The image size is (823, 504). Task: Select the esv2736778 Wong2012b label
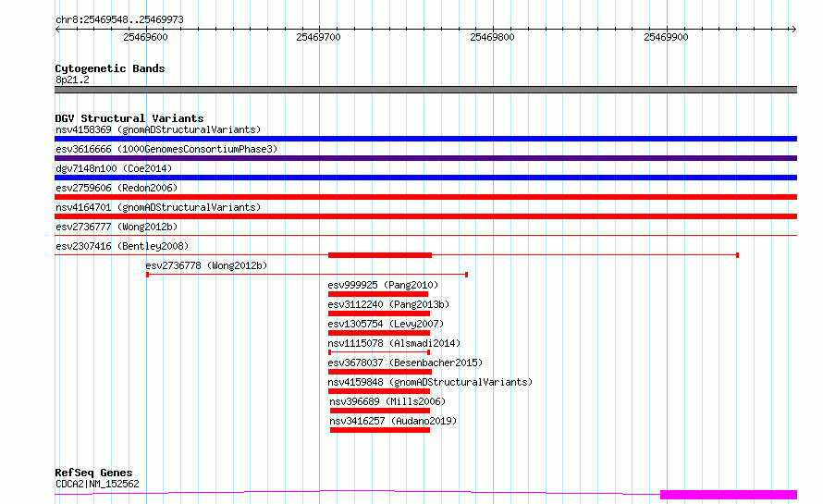206,265
